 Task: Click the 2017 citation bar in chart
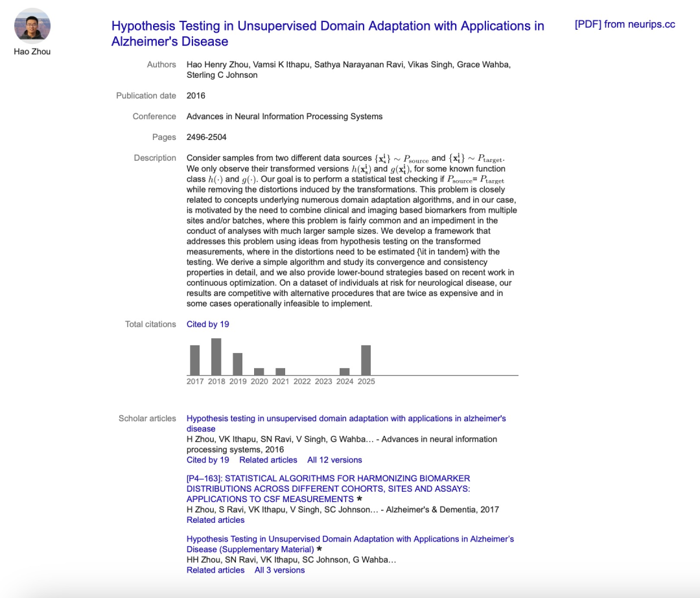(x=194, y=360)
